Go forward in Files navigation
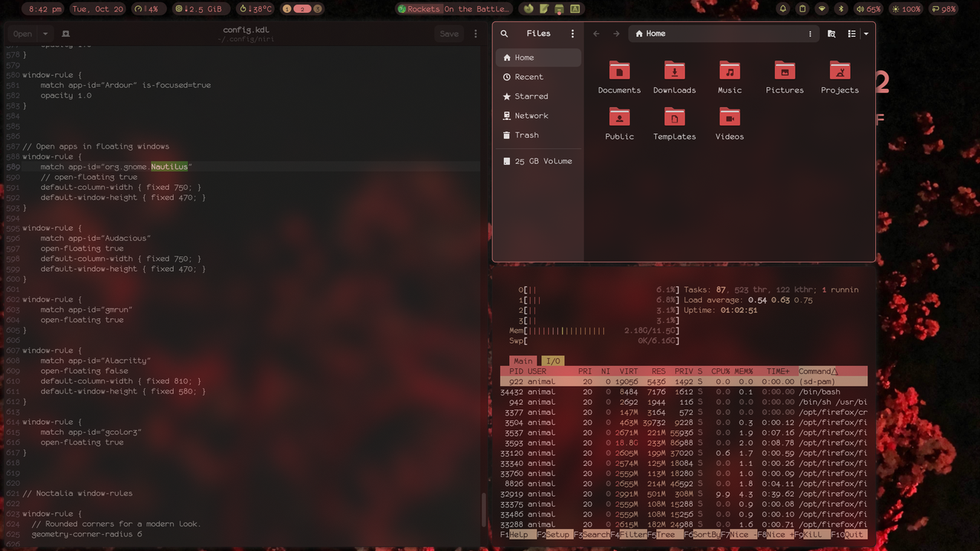 (x=616, y=34)
